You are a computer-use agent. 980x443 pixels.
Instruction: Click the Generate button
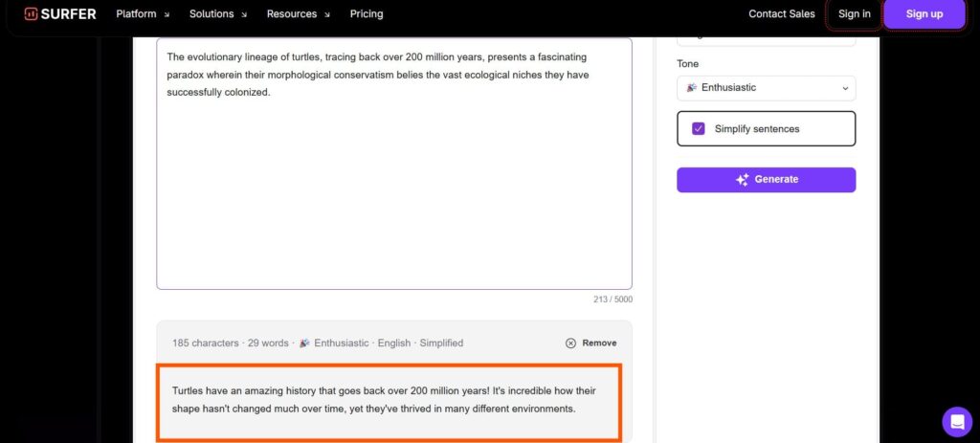click(766, 179)
